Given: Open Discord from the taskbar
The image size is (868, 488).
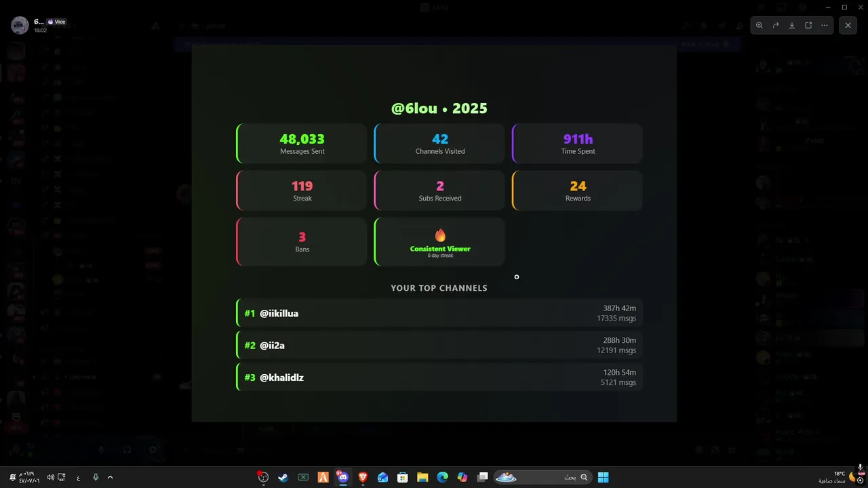Looking at the screenshot, I should (x=342, y=477).
